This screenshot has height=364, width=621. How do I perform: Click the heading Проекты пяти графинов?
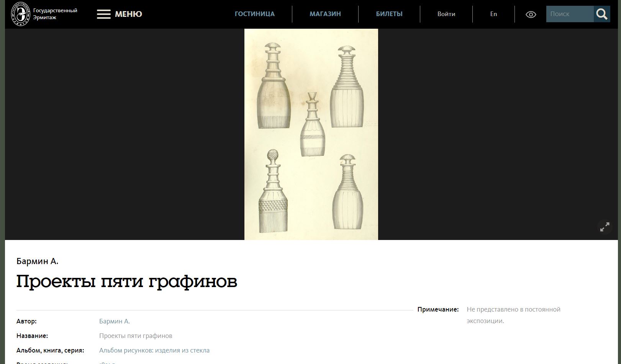click(x=127, y=281)
